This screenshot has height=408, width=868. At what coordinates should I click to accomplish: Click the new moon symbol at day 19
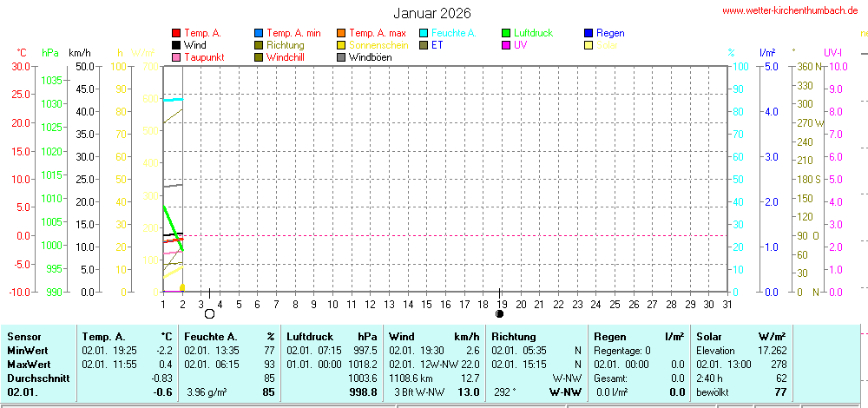pos(499,313)
